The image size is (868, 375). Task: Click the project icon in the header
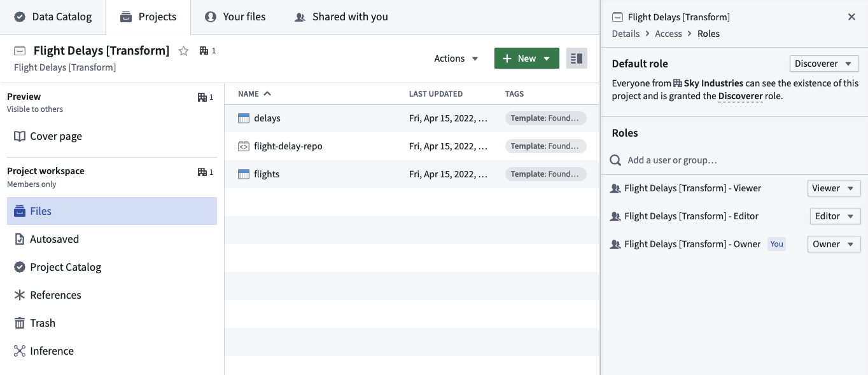[x=20, y=51]
